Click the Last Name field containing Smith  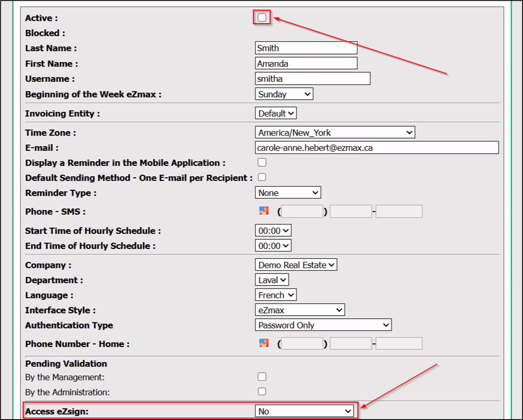306,48
